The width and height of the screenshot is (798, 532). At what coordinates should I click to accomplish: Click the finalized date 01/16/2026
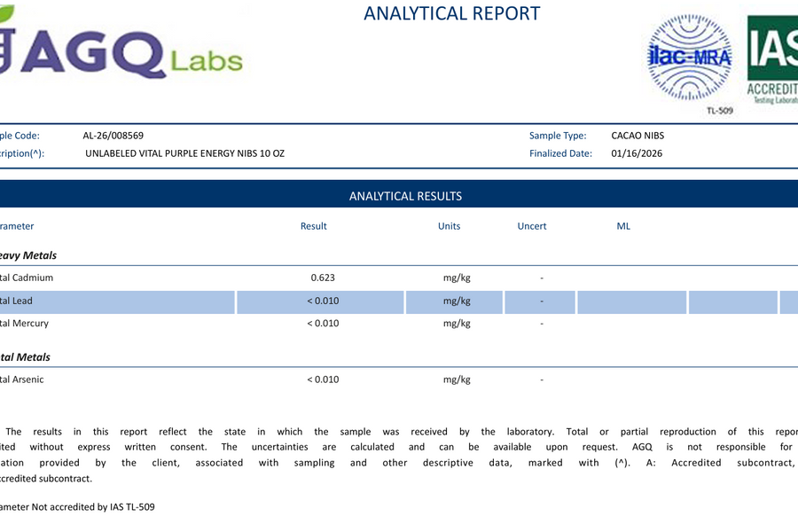coord(637,153)
